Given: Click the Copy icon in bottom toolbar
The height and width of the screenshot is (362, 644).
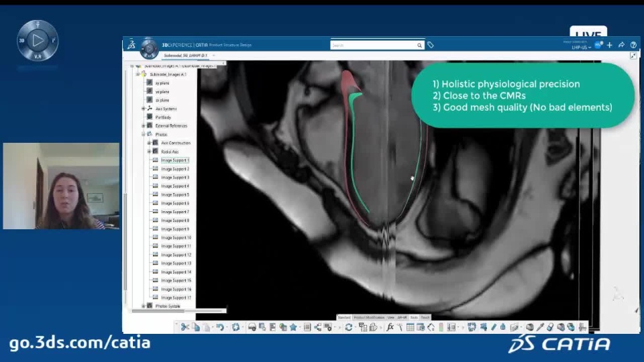Looking at the screenshot, I should [x=196, y=327].
